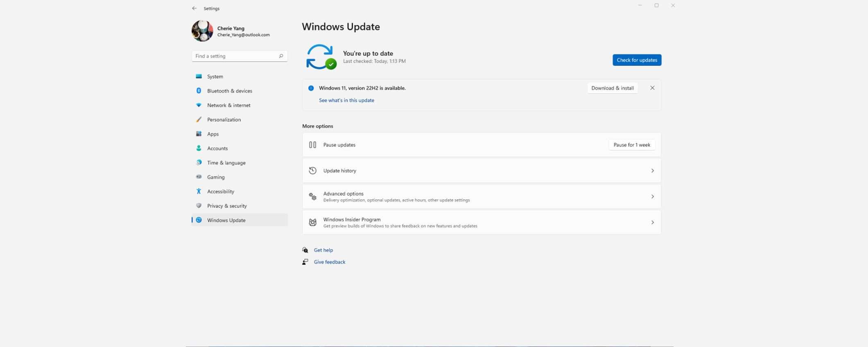Click the Windows Insider Program icon

312,222
